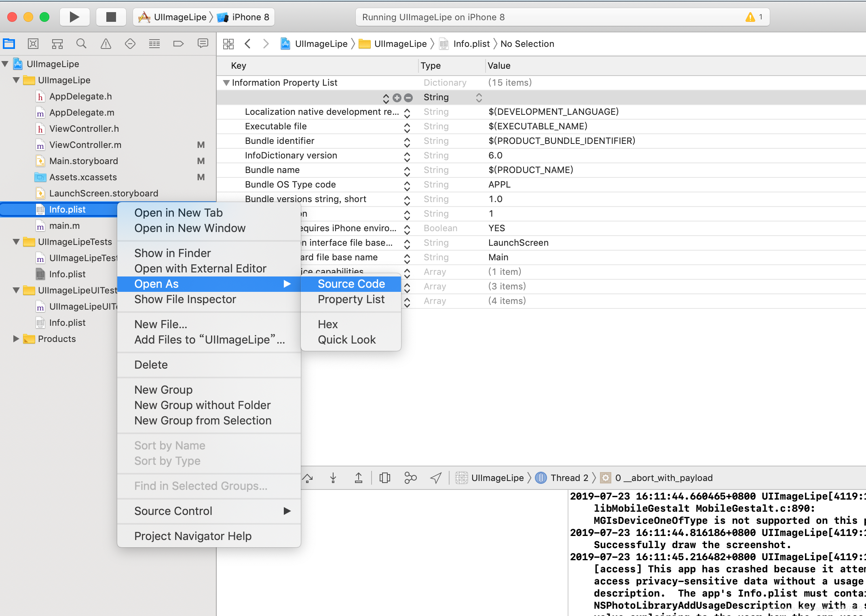This screenshot has height=616, width=866.
Task: Open key stepper for Bundle identifier row
Action: pyautogui.click(x=407, y=141)
